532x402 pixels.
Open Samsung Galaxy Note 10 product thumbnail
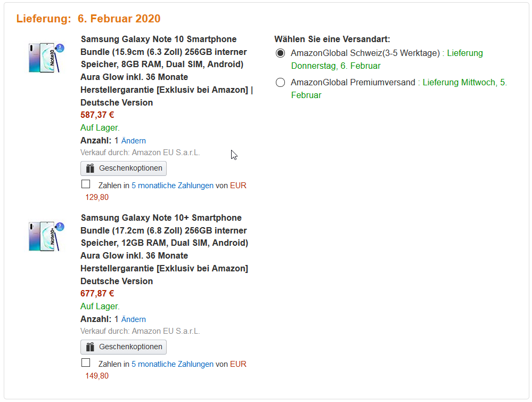[46, 58]
